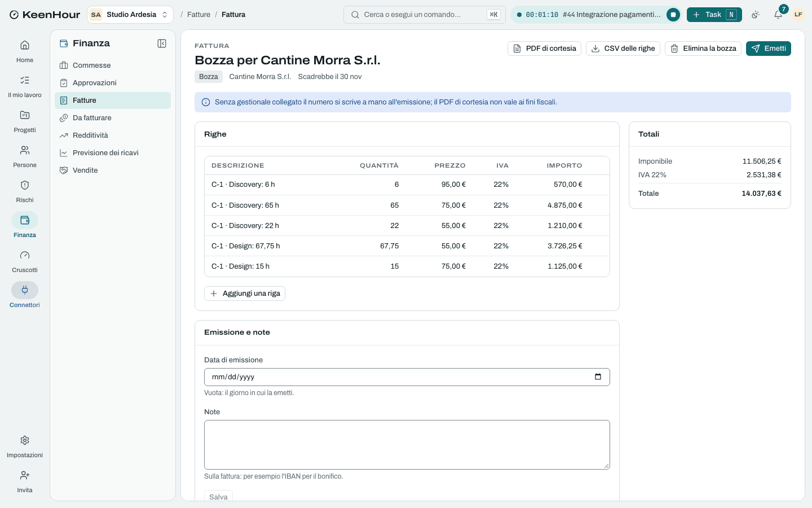
Task: Click the KeenHour logo
Action: click(x=45, y=15)
